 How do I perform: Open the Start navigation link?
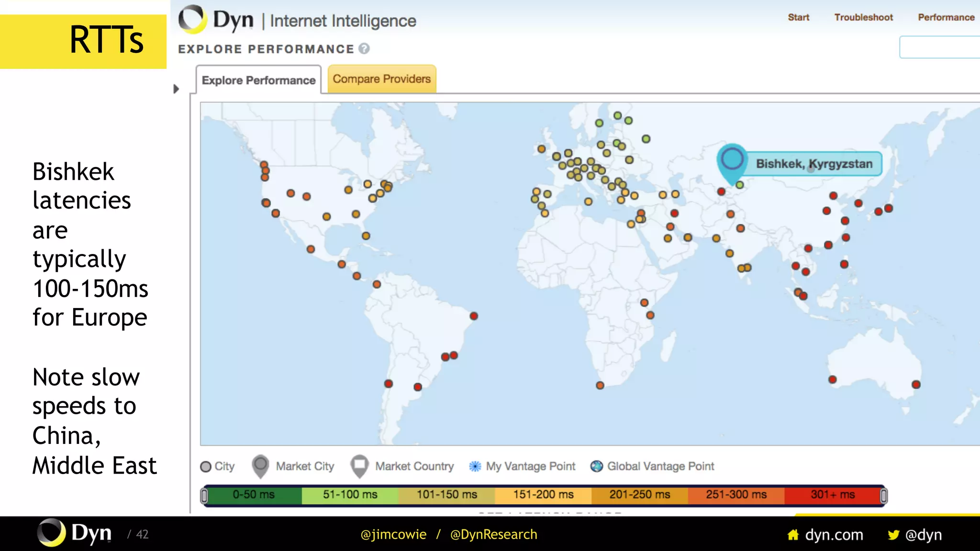click(798, 17)
